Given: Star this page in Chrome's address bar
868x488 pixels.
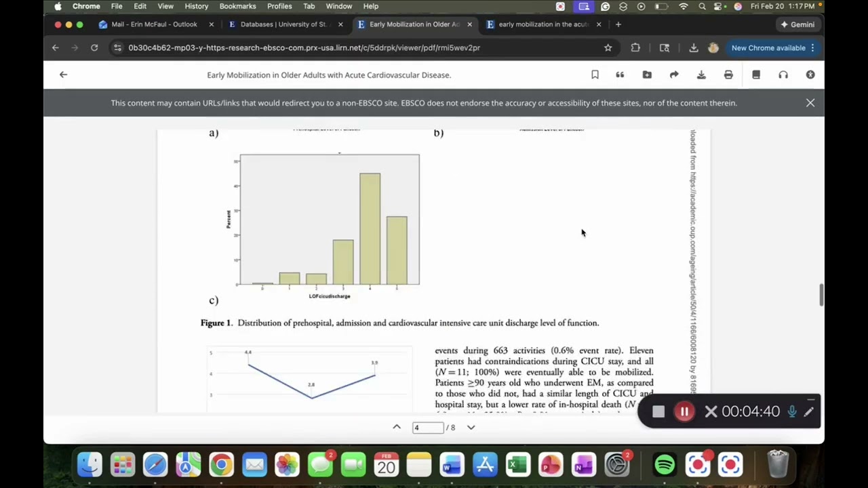Looking at the screenshot, I should click(x=608, y=47).
